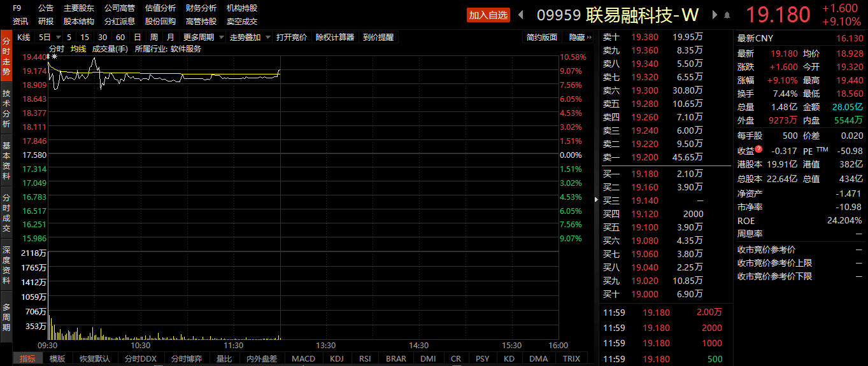Toggle 均线 legend in chart

(78, 49)
